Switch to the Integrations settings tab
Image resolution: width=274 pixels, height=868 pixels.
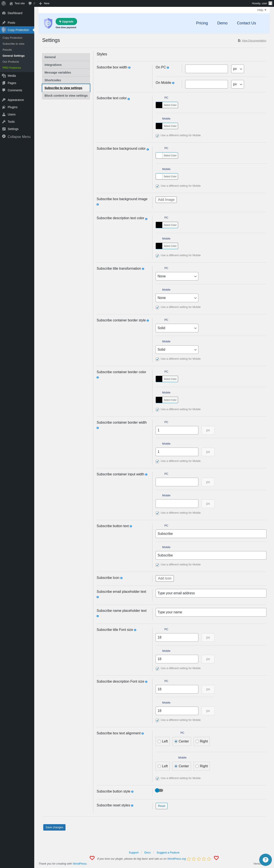click(66, 65)
